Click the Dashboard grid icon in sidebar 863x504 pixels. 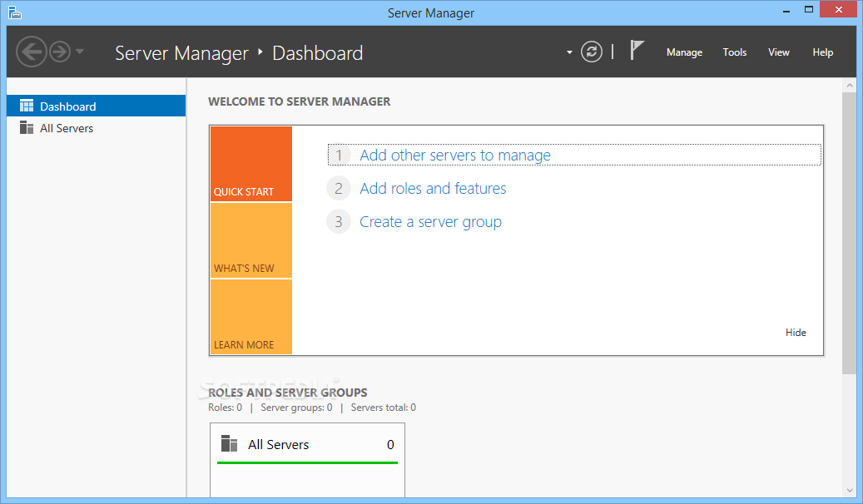(27, 106)
